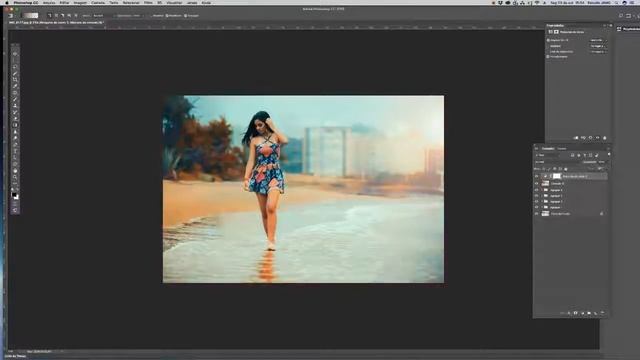The height and width of the screenshot is (360, 640).
Task: Select the Eyedropper tool
Action: pos(15,86)
